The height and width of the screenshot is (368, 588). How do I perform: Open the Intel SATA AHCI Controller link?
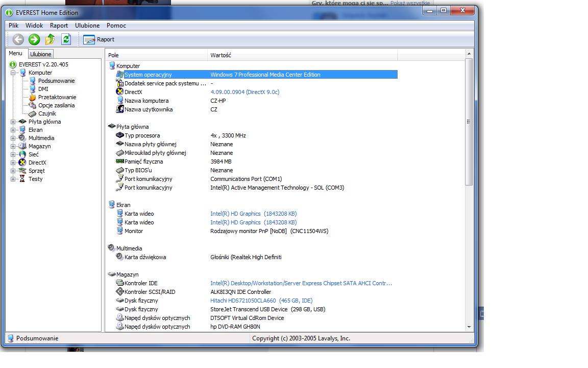pyautogui.click(x=301, y=284)
